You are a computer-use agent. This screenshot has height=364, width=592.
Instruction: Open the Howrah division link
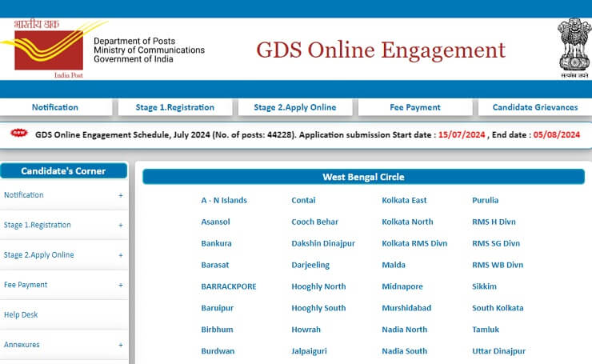pyautogui.click(x=306, y=330)
